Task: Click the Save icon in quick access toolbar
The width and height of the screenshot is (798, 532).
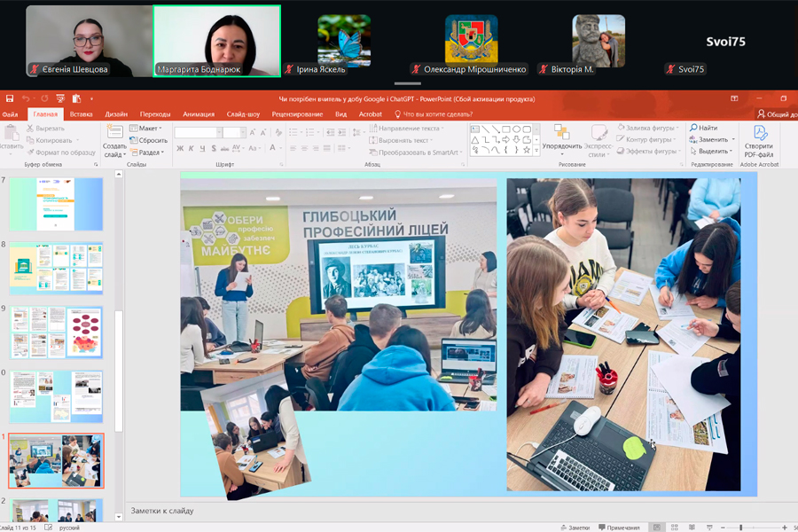Action: 9,98
